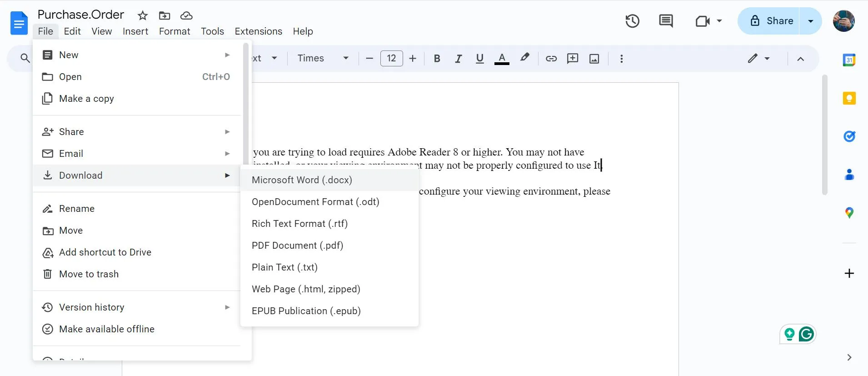Open more toolbar options three dots

tap(621, 58)
